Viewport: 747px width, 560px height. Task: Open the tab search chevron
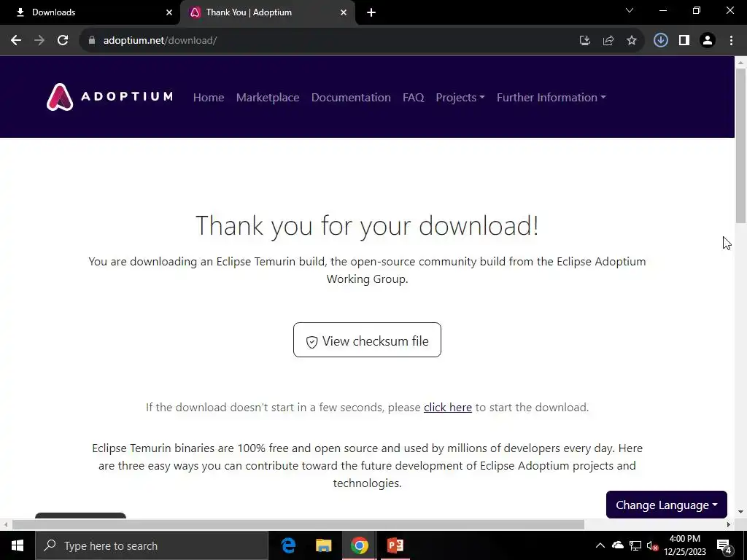click(630, 10)
